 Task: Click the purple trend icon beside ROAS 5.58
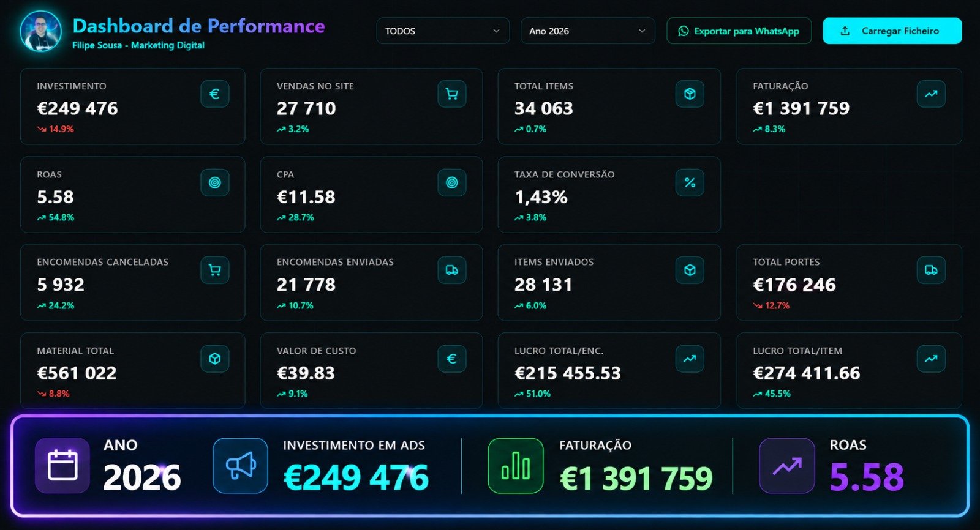point(787,466)
